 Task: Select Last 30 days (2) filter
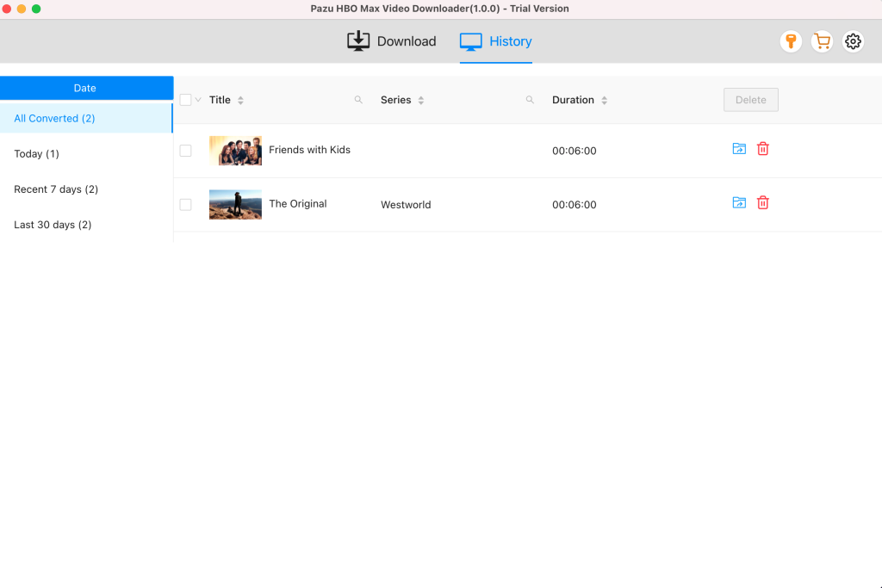pos(86,225)
